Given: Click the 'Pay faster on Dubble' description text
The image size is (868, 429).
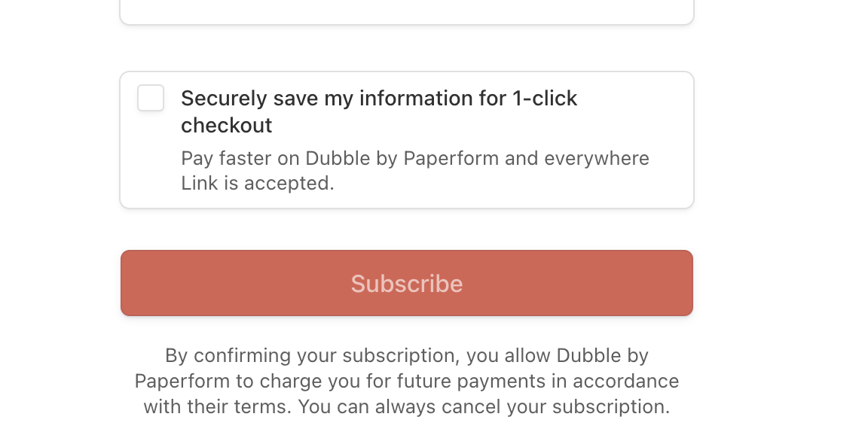Looking at the screenshot, I should 414,170.
